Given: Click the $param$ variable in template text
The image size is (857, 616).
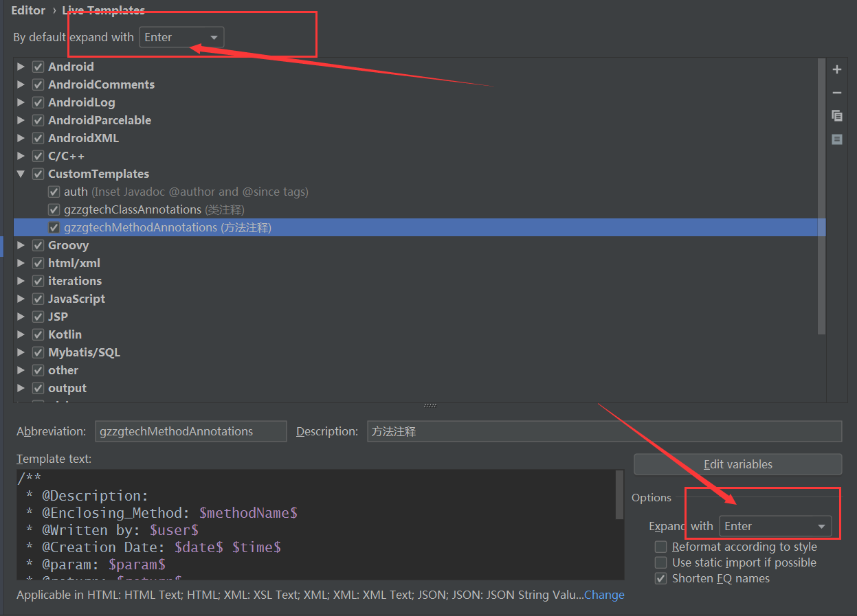Looking at the screenshot, I should pos(137,564).
